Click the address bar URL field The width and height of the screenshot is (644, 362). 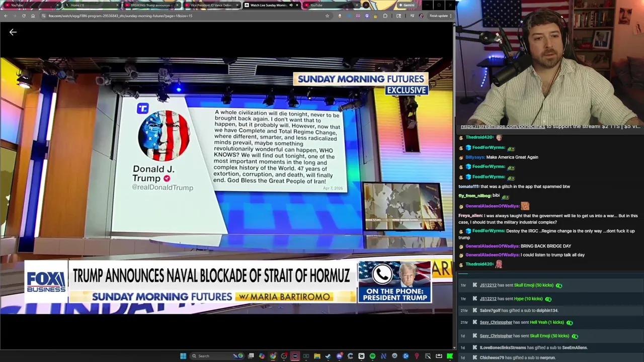[x=185, y=16]
